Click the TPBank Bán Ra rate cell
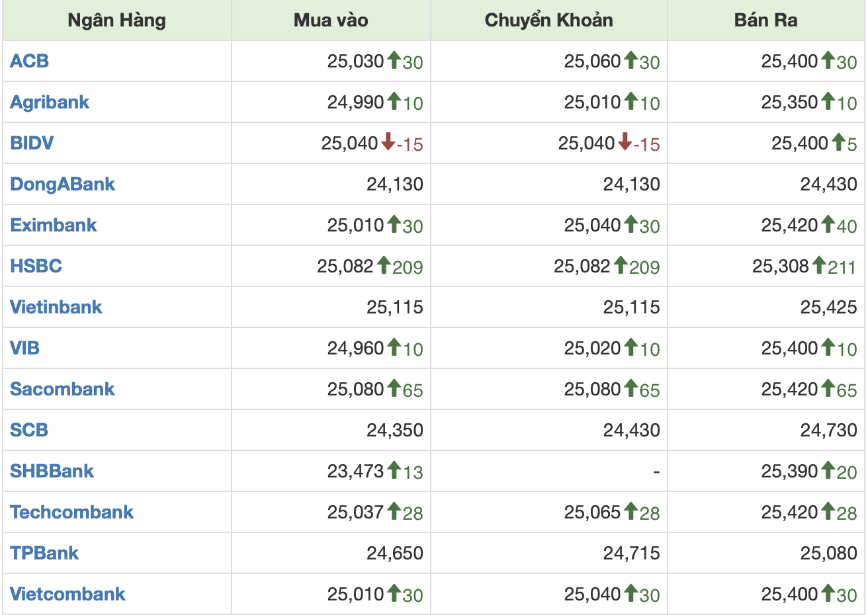The height and width of the screenshot is (615, 868). coord(828,553)
